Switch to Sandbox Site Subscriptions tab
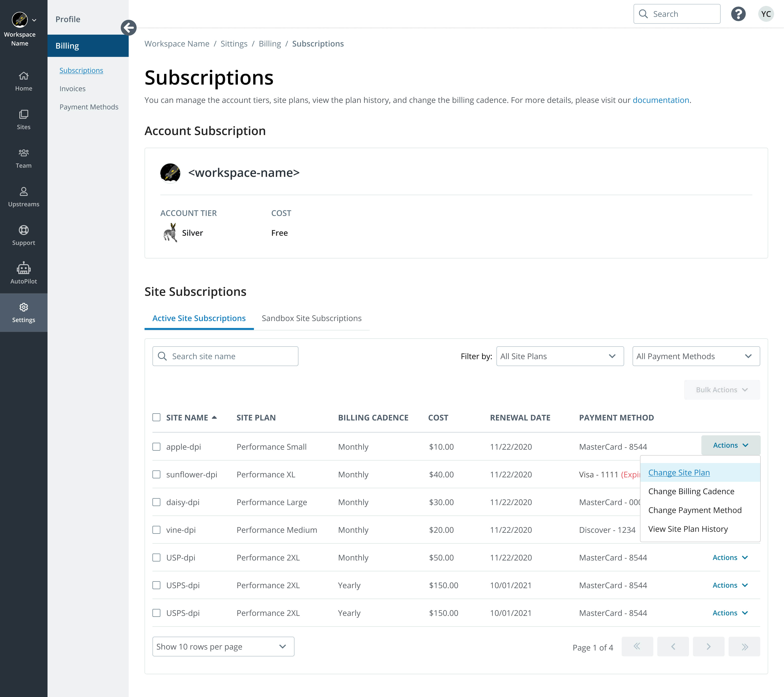The height and width of the screenshot is (697, 784). (x=312, y=318)
